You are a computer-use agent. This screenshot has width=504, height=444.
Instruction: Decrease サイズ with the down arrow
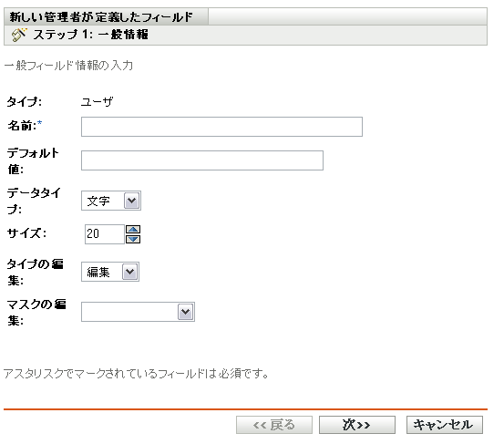click(x=133, y=239)
